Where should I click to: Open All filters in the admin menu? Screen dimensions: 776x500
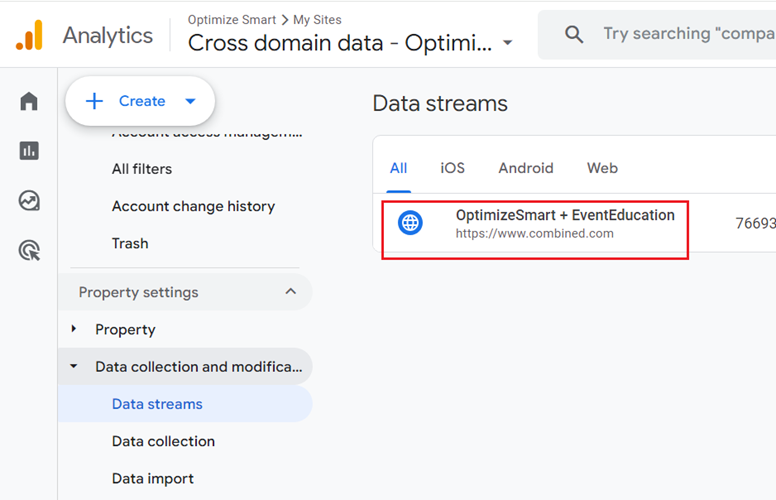click(142, 169)
